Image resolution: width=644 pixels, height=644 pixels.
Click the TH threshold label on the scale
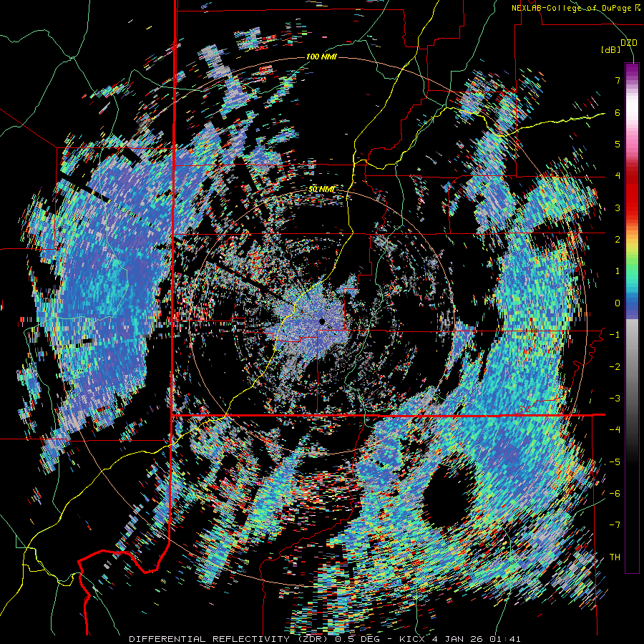[615, 557]
